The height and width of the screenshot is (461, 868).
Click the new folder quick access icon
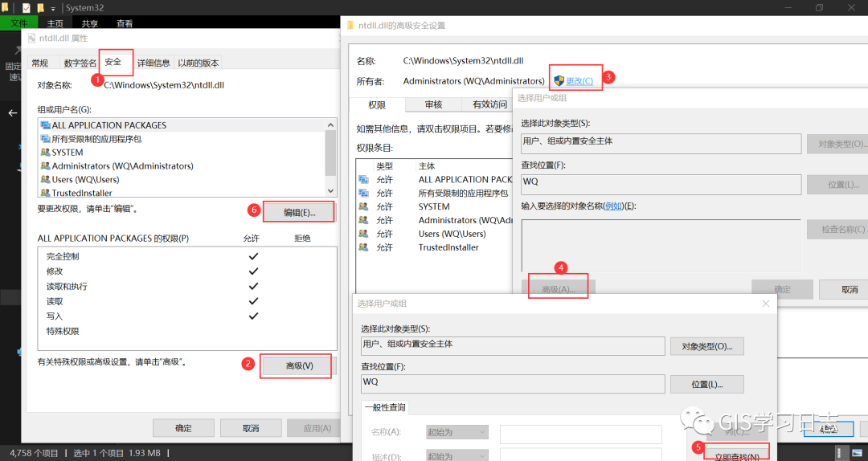(40, 8)
